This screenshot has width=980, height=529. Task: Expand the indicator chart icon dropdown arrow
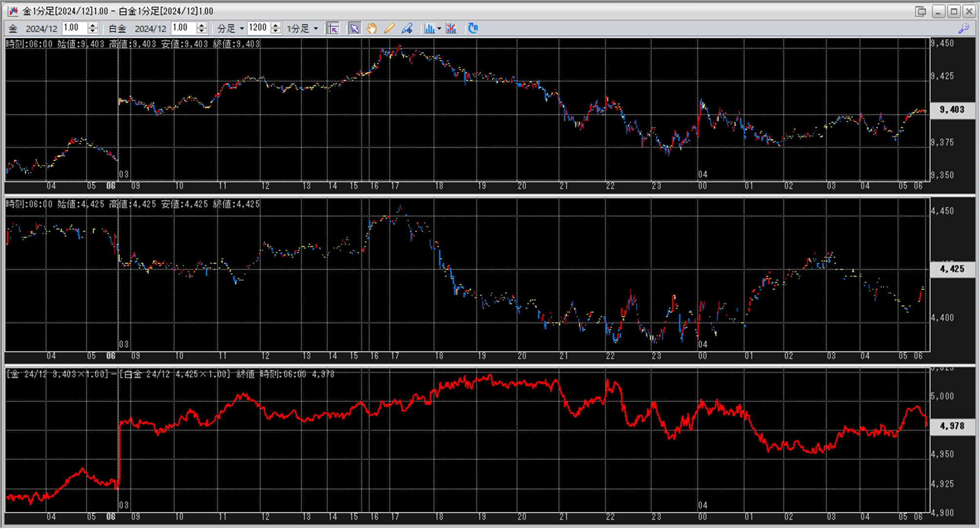pos(439,28)
